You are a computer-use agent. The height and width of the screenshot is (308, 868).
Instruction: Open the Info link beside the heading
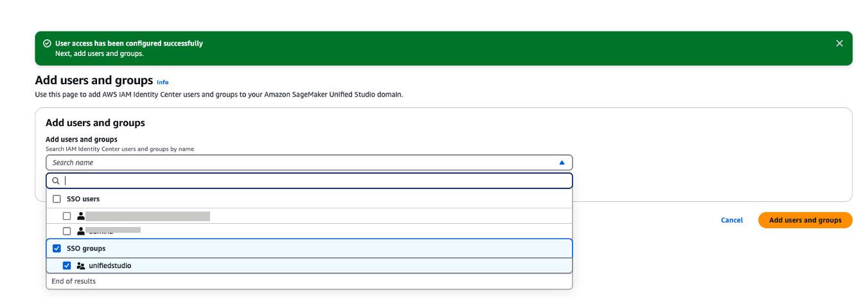coord(163,82)
